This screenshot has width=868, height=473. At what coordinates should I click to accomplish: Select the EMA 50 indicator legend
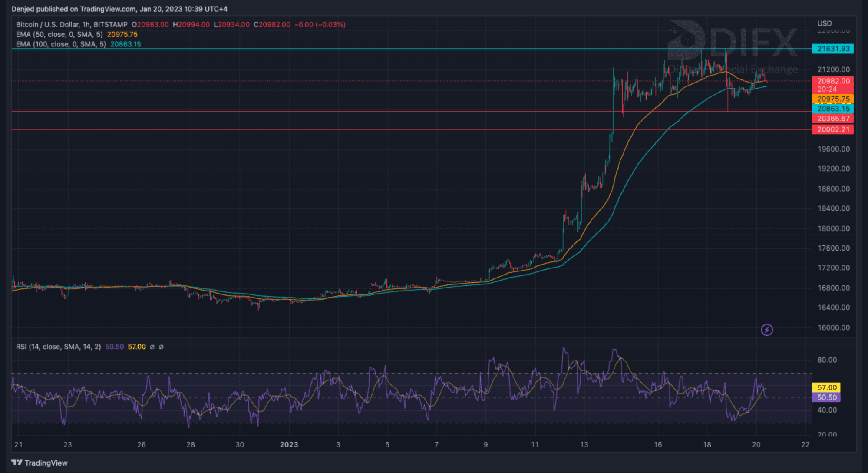coord(59,34)
